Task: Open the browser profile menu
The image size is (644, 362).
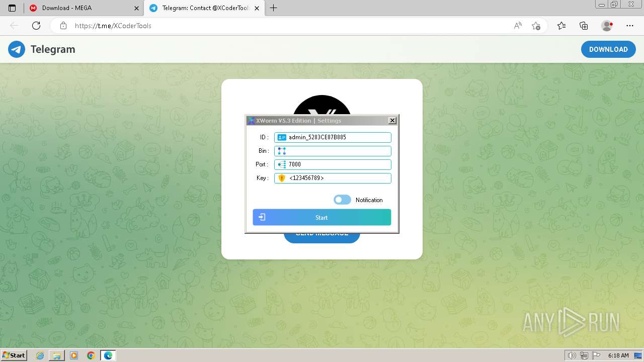Action: 607,26
